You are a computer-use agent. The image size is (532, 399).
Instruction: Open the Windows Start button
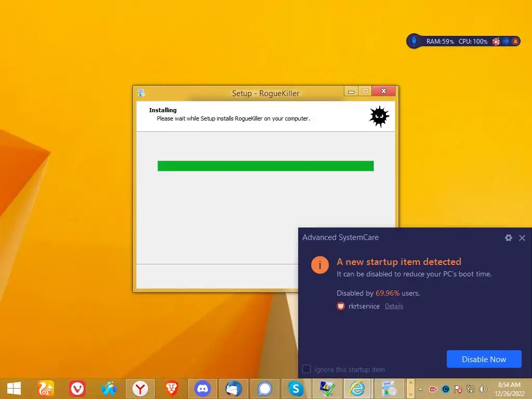pos(14,389)
